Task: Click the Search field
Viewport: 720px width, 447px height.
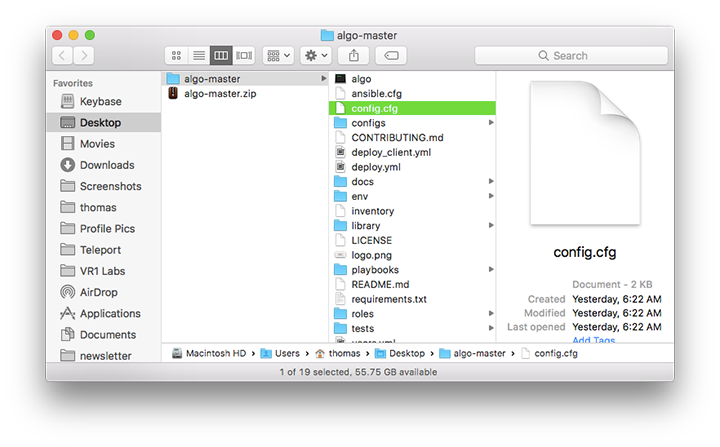Action: click(571, 56)
